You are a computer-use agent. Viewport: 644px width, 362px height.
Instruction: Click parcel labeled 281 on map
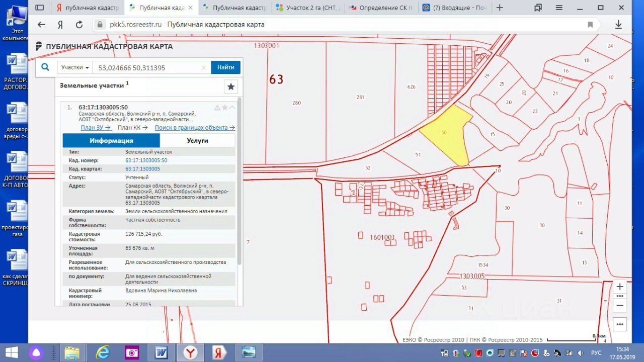(360, 97)
